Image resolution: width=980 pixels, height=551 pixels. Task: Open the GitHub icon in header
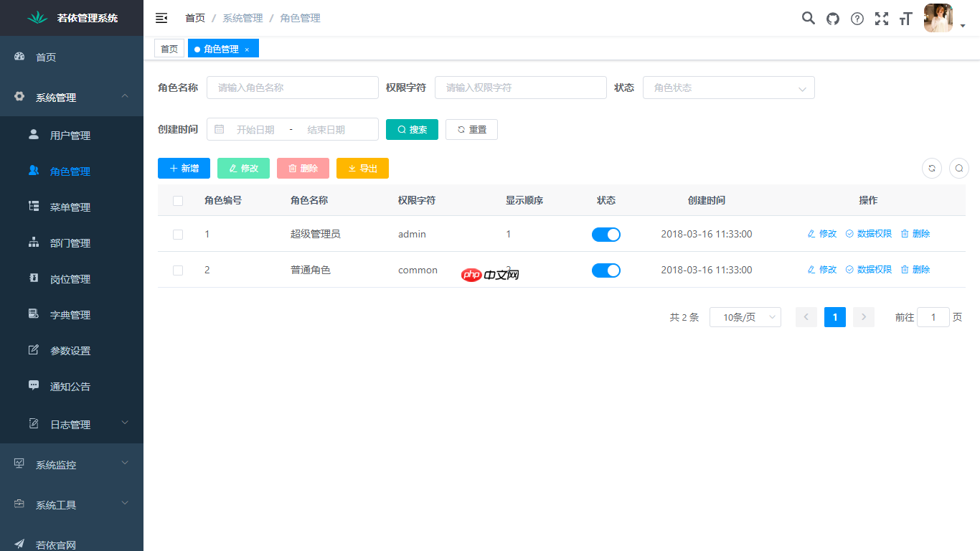[x=832, y=19]
